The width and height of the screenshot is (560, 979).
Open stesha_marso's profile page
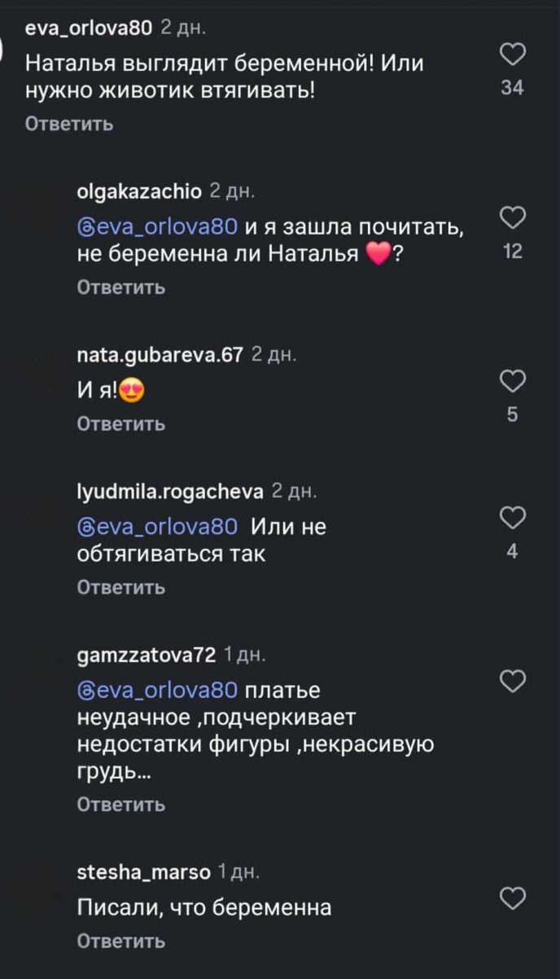point(143,872)
